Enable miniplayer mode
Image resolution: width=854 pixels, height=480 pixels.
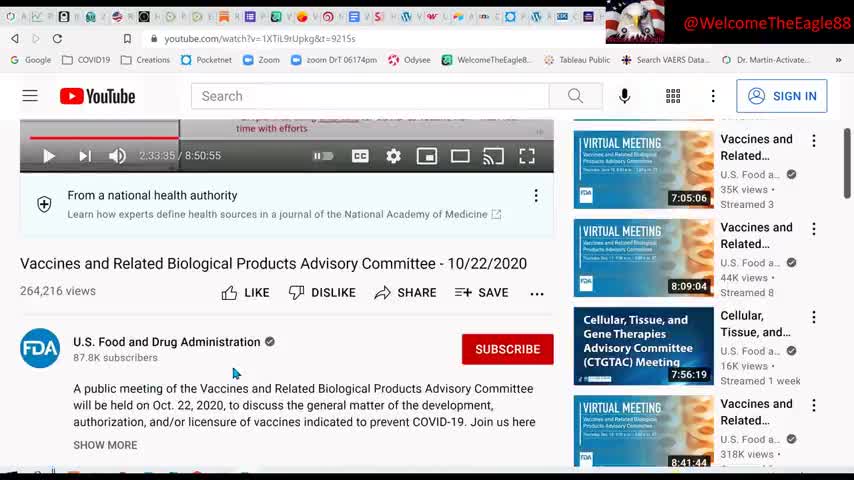(426, 156)
